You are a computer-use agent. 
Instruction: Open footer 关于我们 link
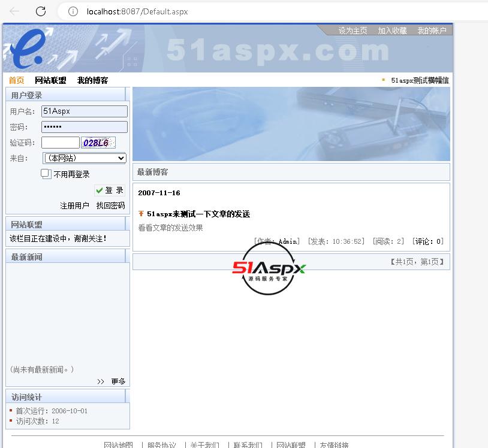(204, 444)
